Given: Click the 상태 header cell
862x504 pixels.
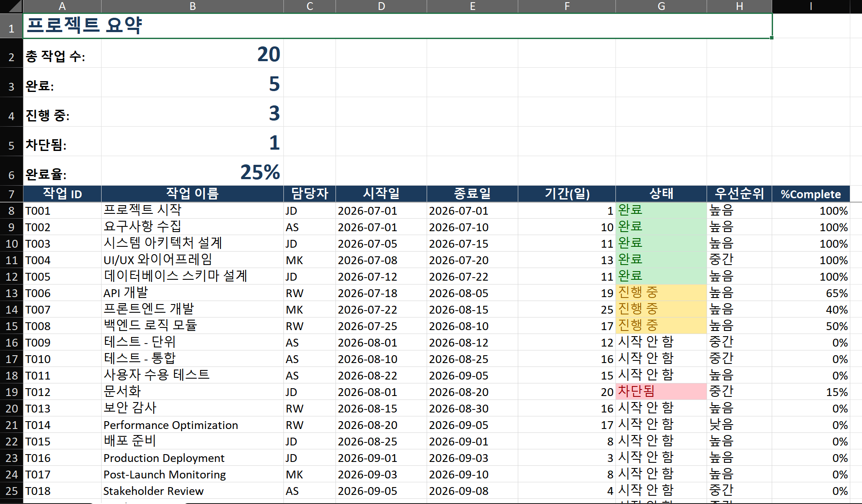Looking at the screenshot, I should (x=661, y=194).
